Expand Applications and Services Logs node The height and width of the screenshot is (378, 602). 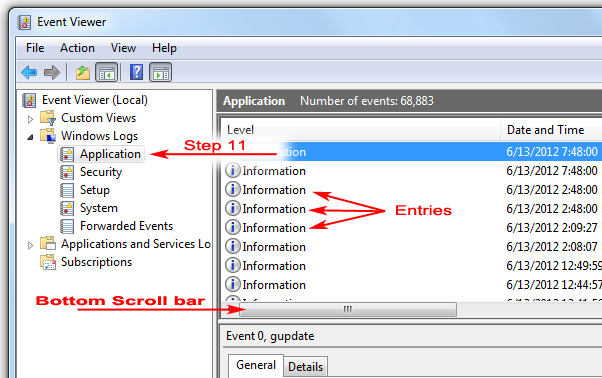(x=30, y=245)
